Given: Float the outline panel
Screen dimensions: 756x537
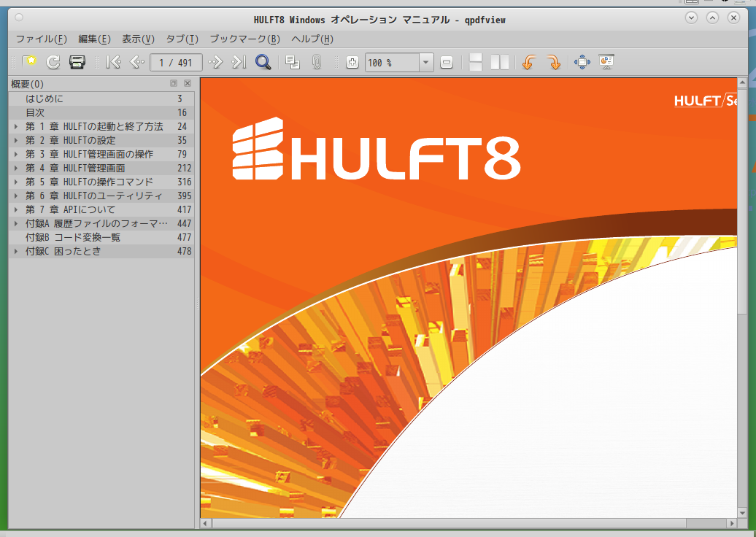Looking at the screenshot, I should 174,83.
